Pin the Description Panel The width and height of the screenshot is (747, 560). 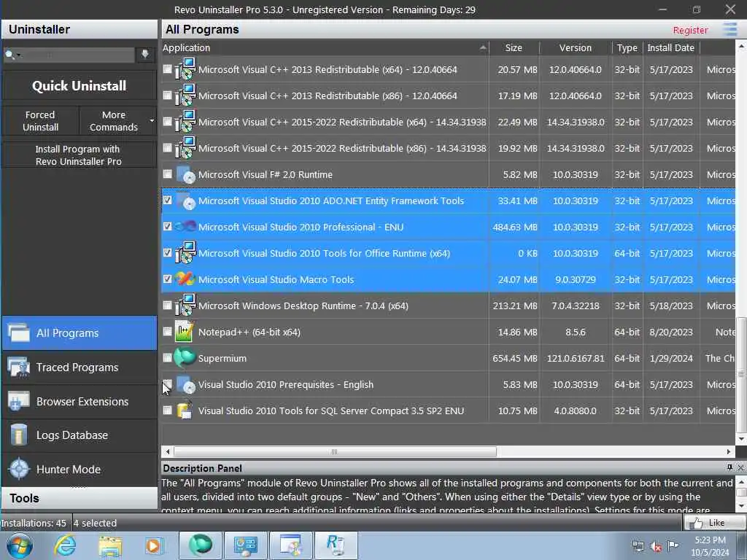click(729, 467)
